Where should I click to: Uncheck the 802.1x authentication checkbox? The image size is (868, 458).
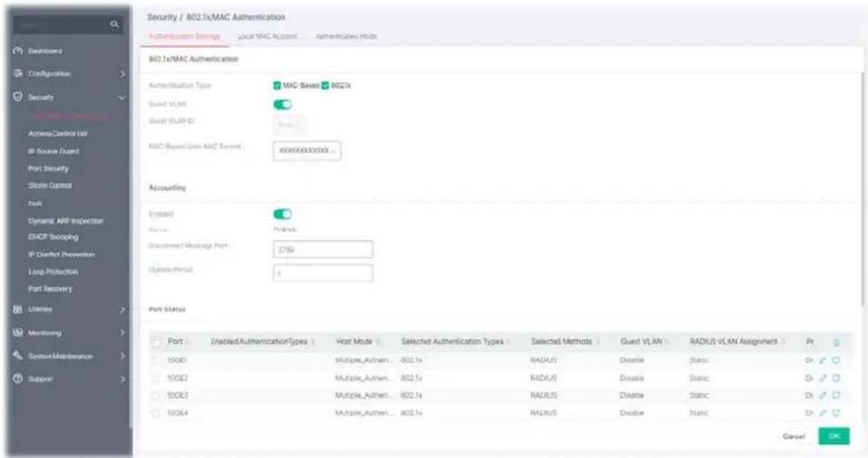pos(325,86)
